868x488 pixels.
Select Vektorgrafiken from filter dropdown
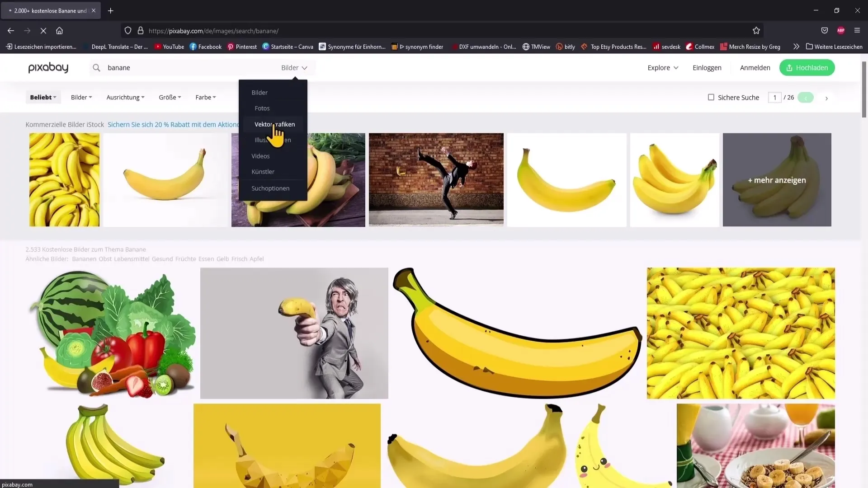point(274,124)
